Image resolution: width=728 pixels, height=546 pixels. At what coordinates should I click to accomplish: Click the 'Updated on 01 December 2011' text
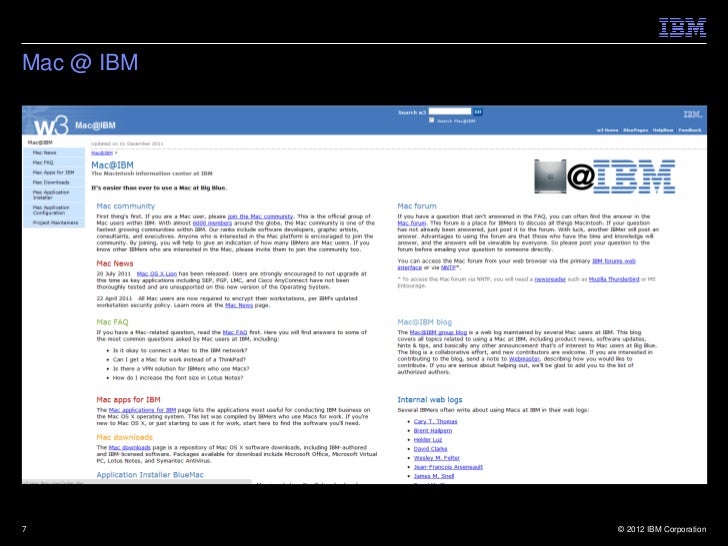(x=127, y=144)
